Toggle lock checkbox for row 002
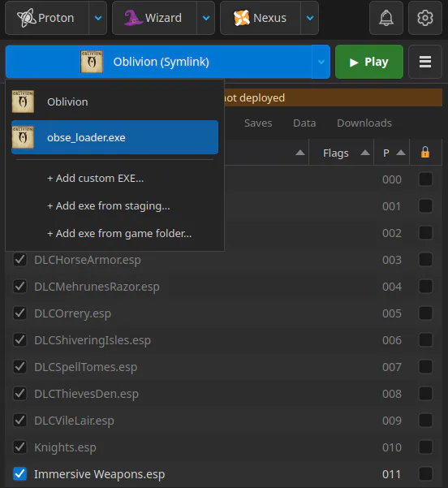Screen dimensions: 448x488 tap(425, 233)
